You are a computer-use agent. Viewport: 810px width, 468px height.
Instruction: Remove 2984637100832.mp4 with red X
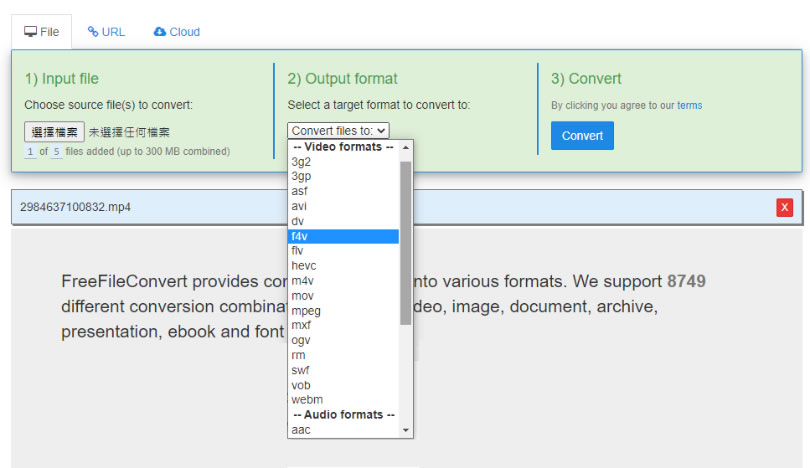coord(784,207)
